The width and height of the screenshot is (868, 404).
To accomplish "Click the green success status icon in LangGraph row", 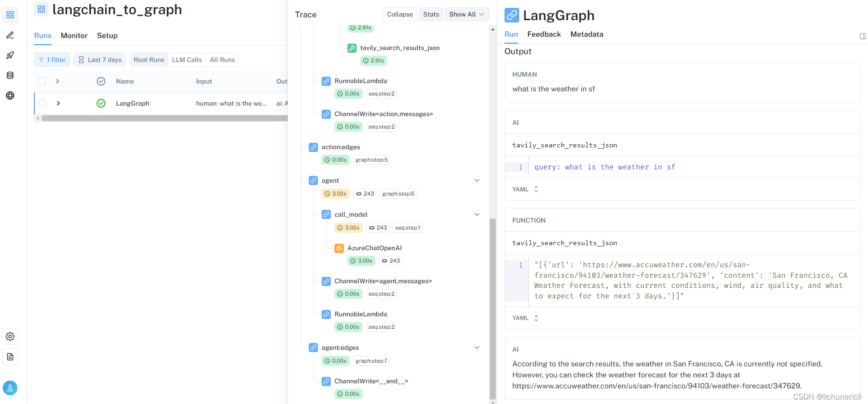I will pyautogui.click(x=101, y=103).
